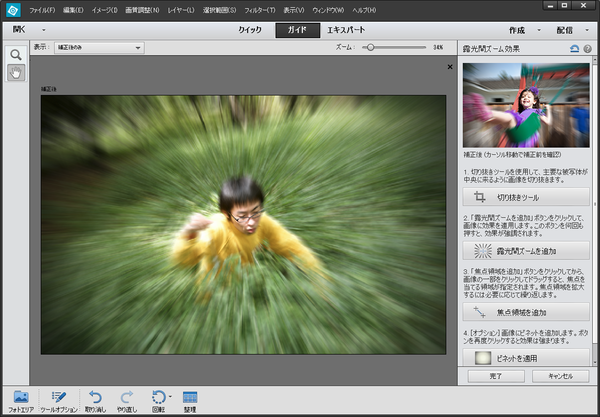Switch to the クイック tab

tap(250, 30)
